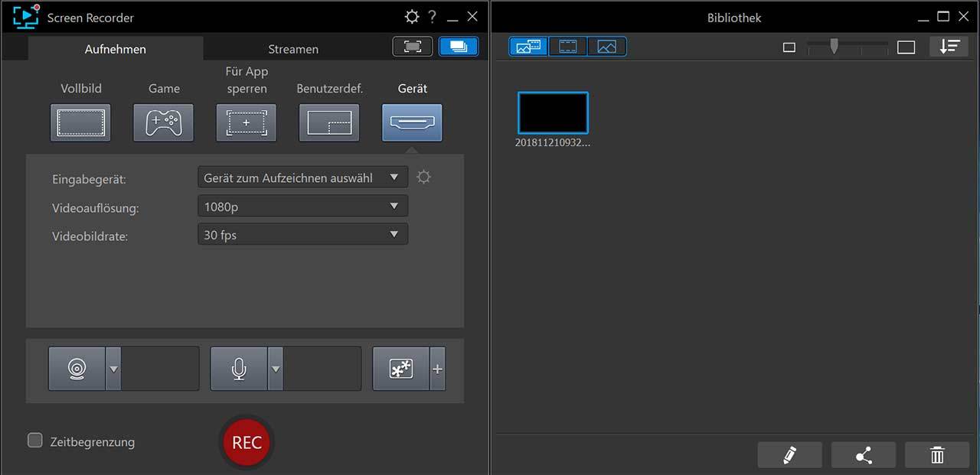Toggle the webcam overlay button
Image resolution: width=980 pixels, height=475 pixels.
[x=77, y=369]
